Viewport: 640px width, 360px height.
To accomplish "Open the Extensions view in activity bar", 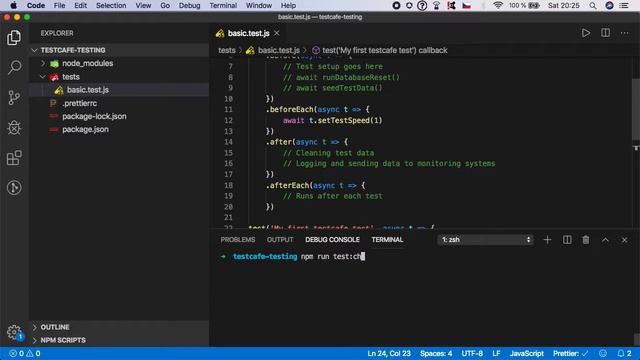I will (x=14, y=158).
